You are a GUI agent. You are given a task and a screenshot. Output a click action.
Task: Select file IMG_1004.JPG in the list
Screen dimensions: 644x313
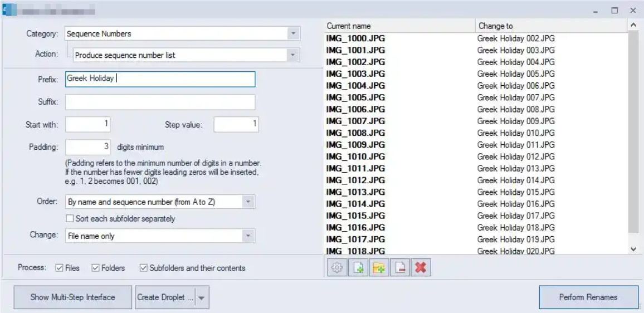[x=355, y=85]
